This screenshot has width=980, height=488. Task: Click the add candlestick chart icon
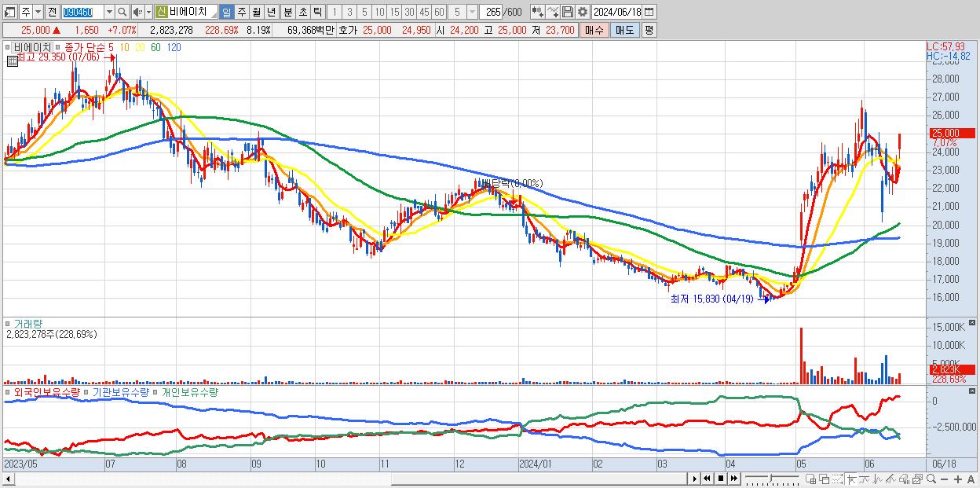point(537,13)
